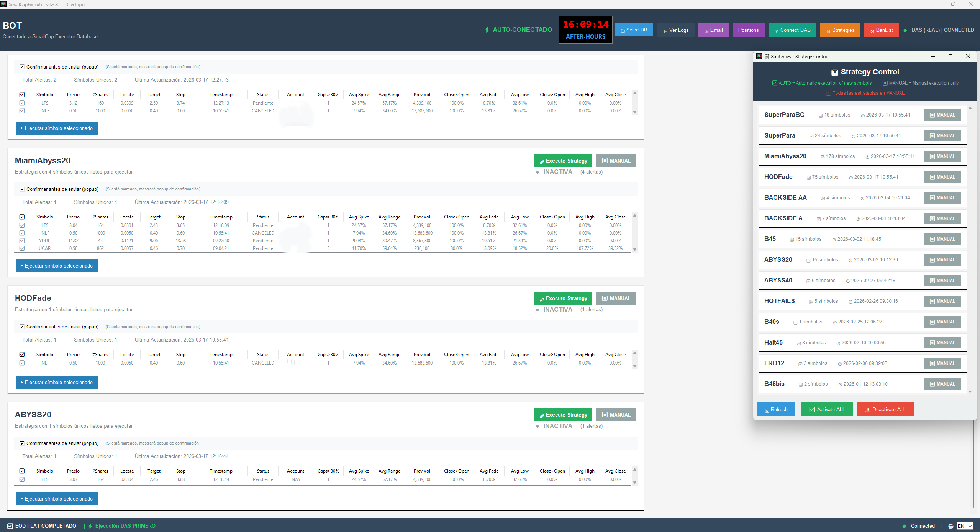This screenshot has width=980, height=532.
Task: Toggle Halt45 MANUAL button
Action: coord(942,343)
